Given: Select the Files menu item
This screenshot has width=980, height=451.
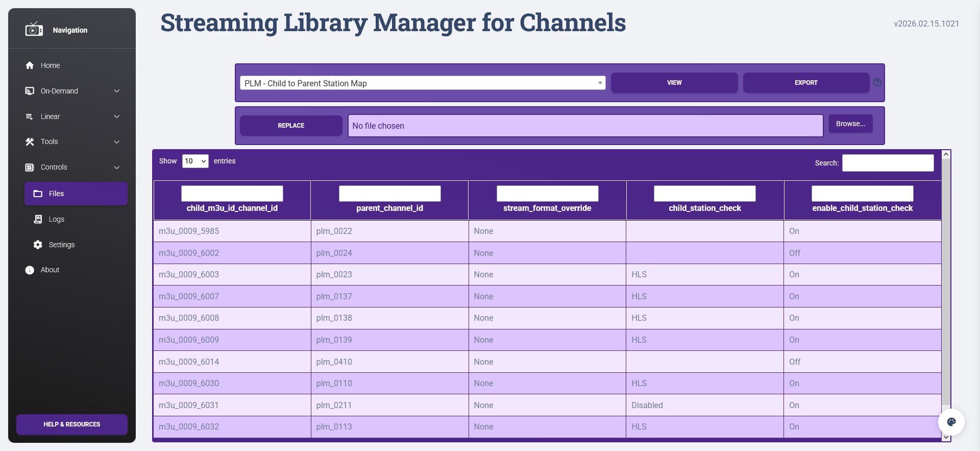Looking at the screenshot, I should pos(76,194).
